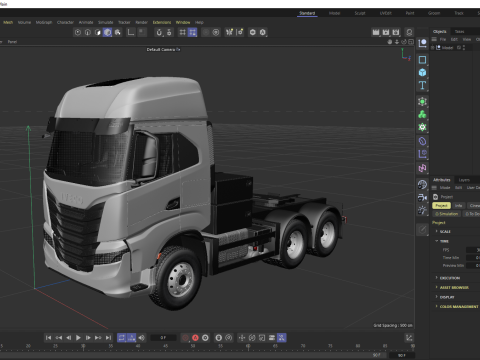Switch to the Sculpt layout tab
The width and height of the screenshot is (480, 360).
click(360, 13)
